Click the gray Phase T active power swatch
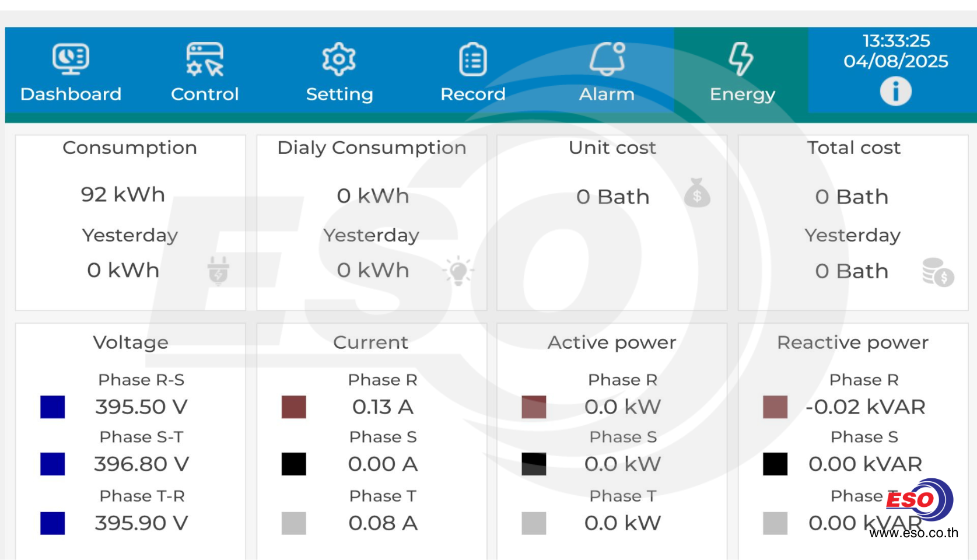The height and width of the screenshot is (560, 977). (534, 523)
